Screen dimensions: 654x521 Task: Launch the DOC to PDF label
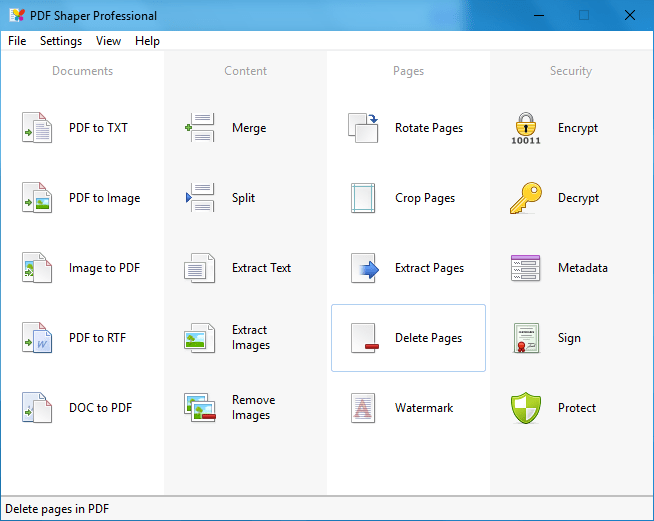pos(101,408)
